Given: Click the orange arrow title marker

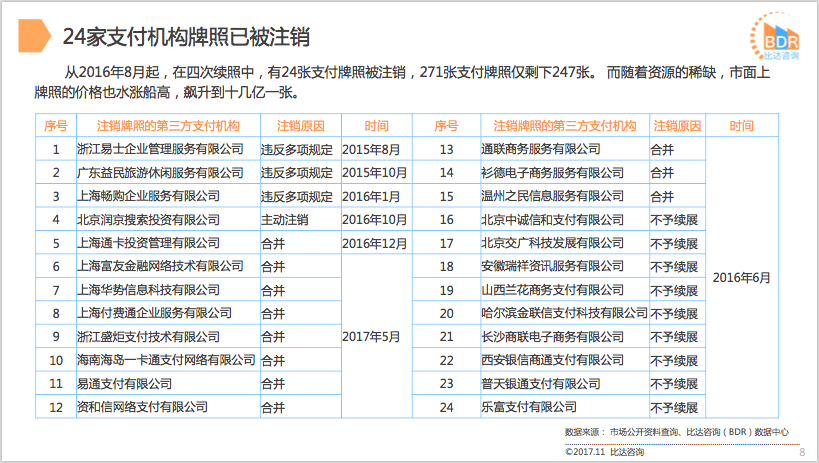Looking at the screenshot, I should click(x=34, y=36).
